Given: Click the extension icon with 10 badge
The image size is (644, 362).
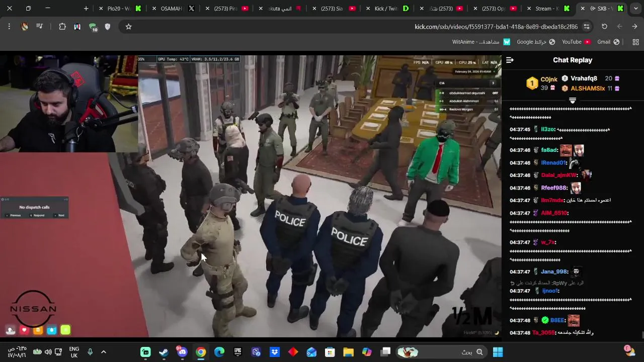Looking at the screenshot, I should (93, 27).
